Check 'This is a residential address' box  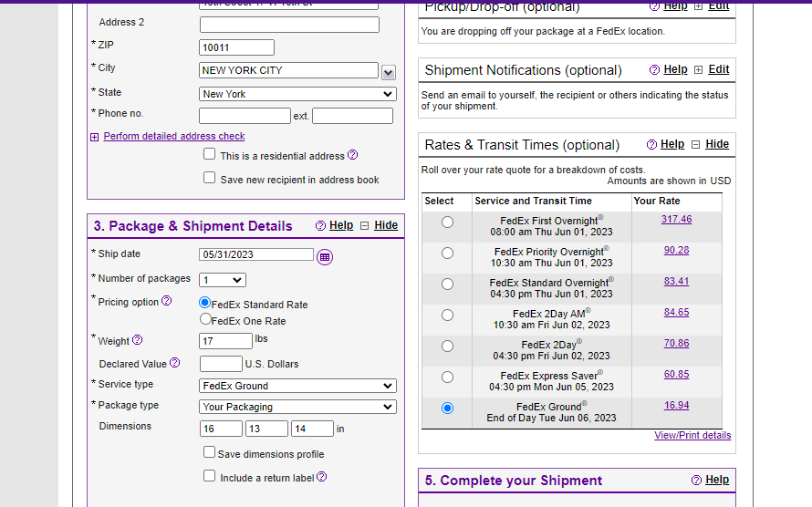[x=209, y=154]
